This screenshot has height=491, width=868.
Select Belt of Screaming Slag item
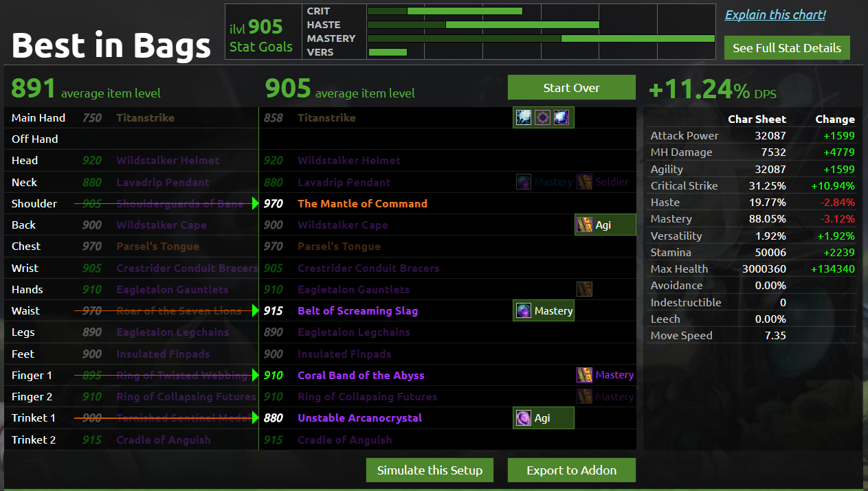tap(357, 310)
